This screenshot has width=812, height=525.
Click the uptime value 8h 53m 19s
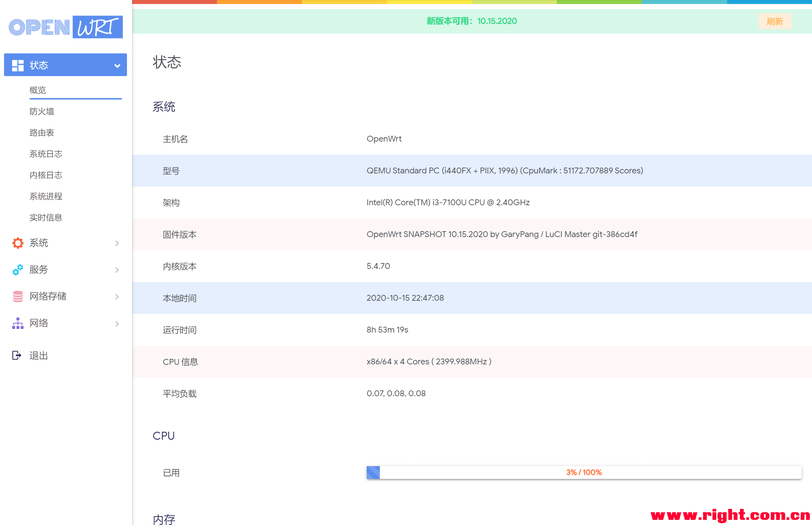tap(387, 330)
